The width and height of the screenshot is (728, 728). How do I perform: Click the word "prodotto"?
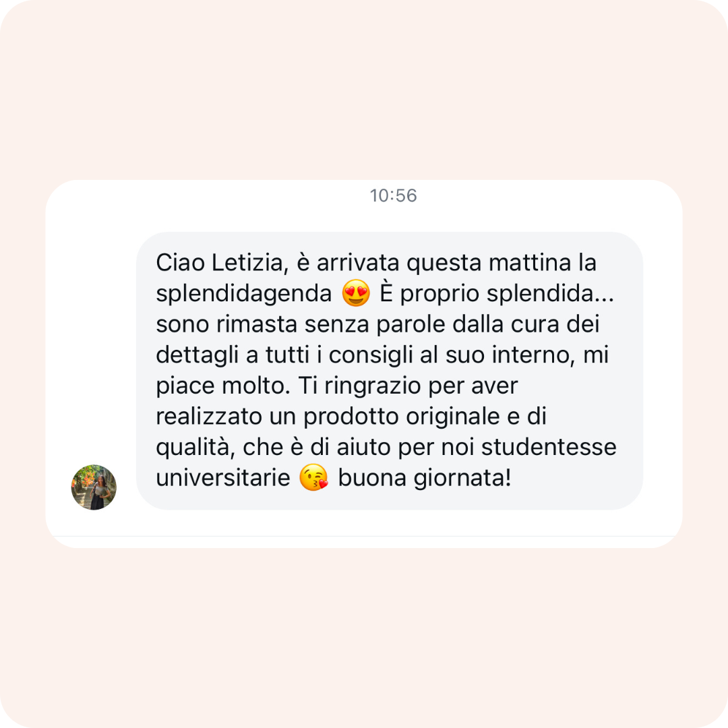(x=351, y=417)
